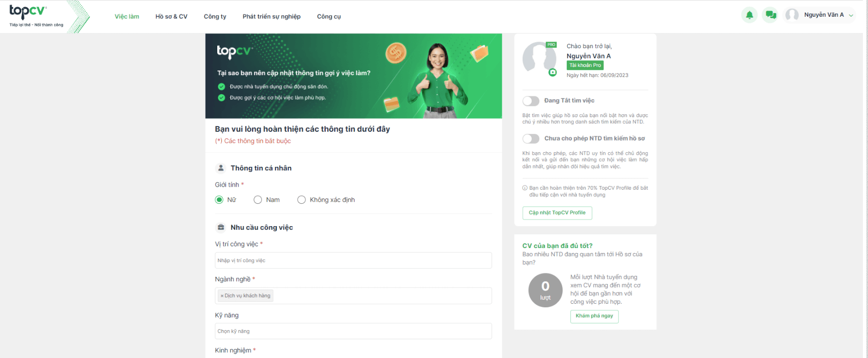Click the person icon beside Thông tin cá nhân

(221, 168)
